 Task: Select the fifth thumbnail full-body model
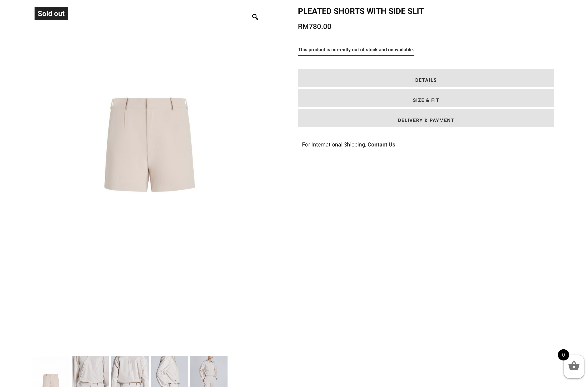(209, 372)
